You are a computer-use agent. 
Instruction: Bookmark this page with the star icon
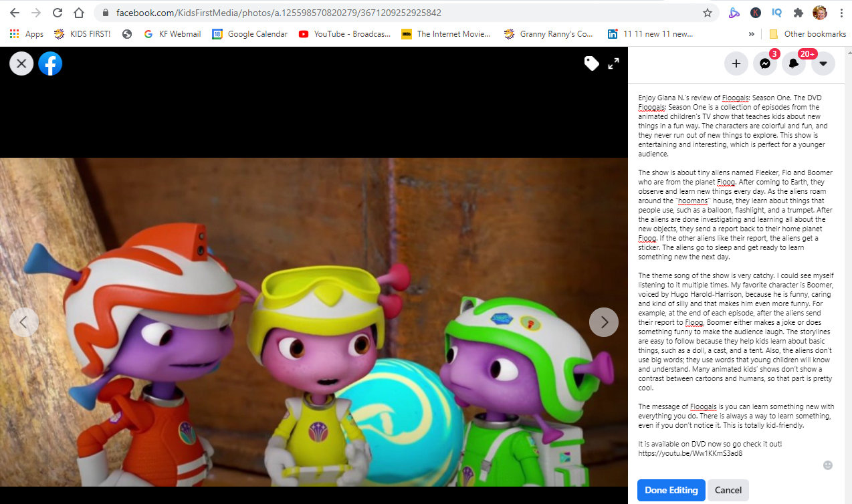point(708,13)
